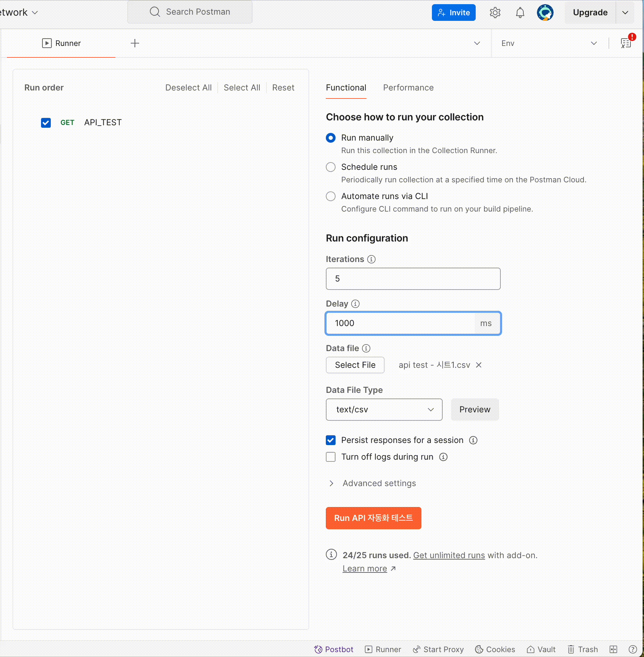Open the user avatar menu
Image resolution: width=644 pixels, height=657 pixels.
click(x=545, y=13)
